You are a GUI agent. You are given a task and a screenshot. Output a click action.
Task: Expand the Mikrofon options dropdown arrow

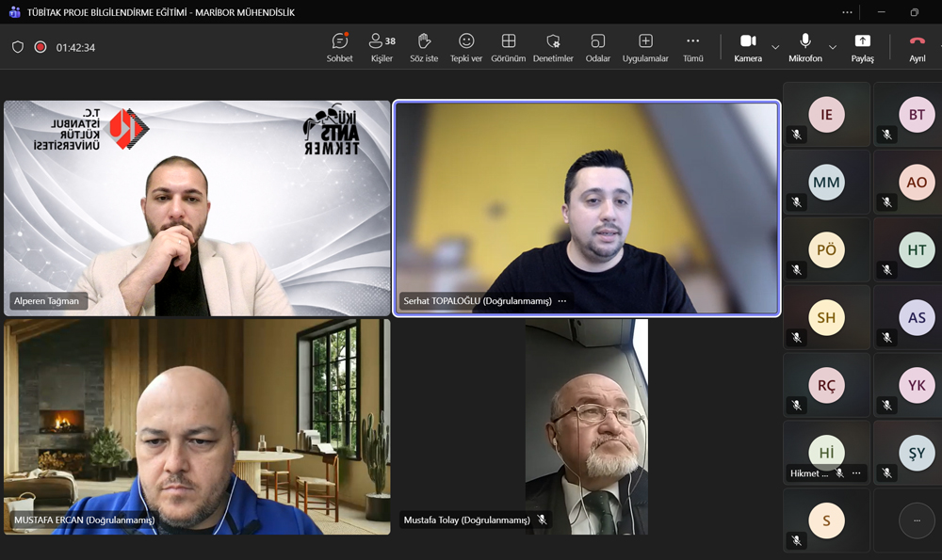833,47
